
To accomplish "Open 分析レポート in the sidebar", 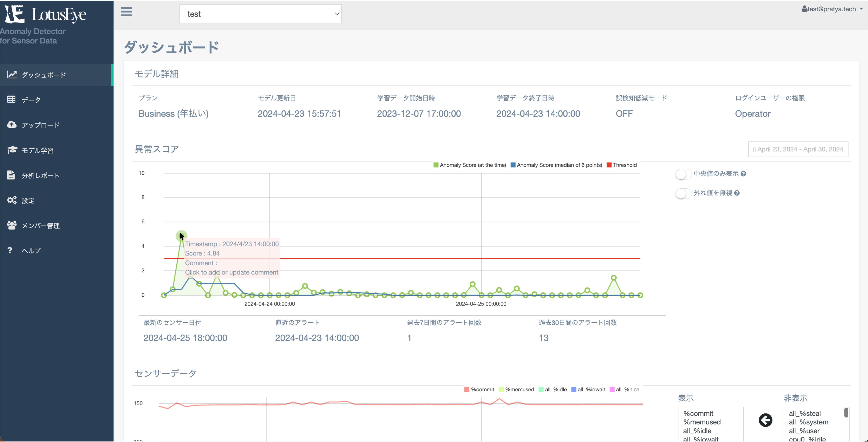I will [x=57, y=175].
